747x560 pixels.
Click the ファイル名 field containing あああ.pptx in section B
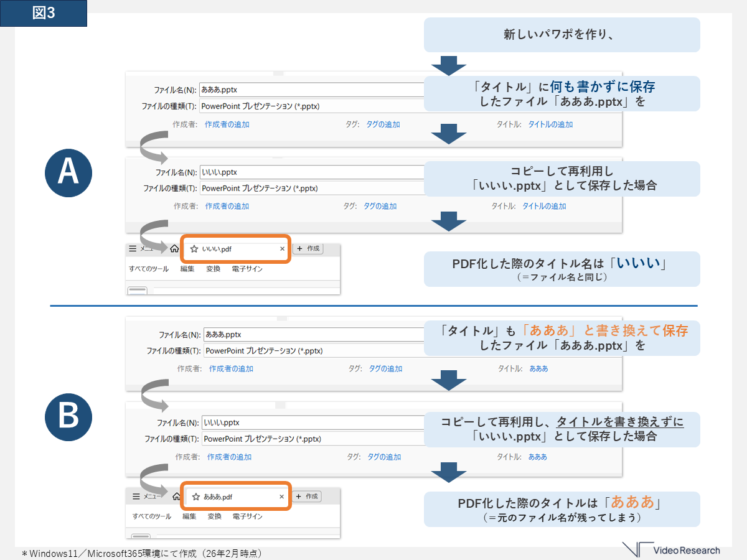tap(311, 334)
